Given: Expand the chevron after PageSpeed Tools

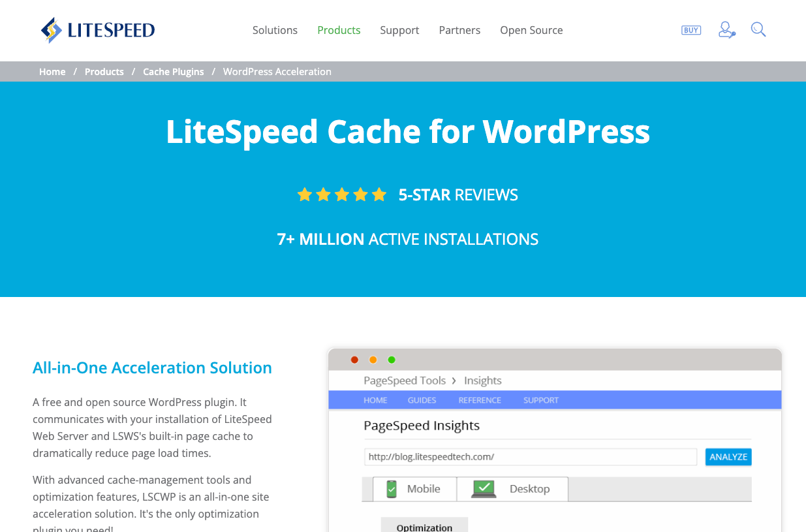Looking at the screenshot, I should pos(453,381).
